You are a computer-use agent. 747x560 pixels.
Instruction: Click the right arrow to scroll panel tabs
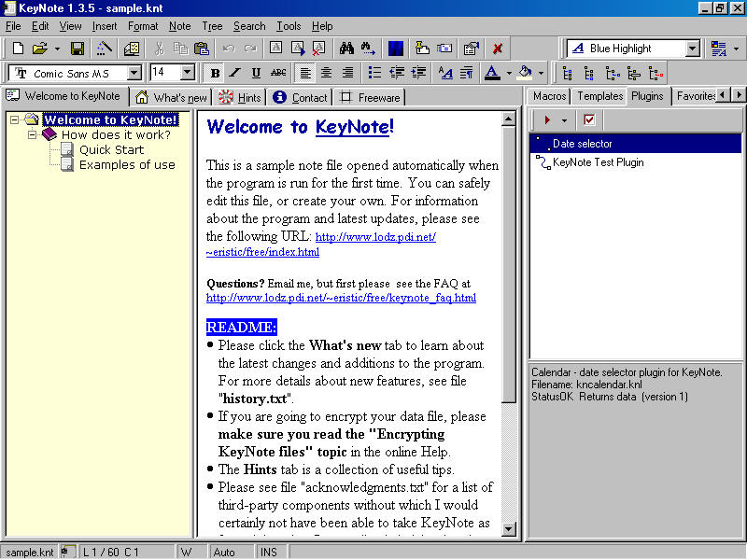point(739,95)
